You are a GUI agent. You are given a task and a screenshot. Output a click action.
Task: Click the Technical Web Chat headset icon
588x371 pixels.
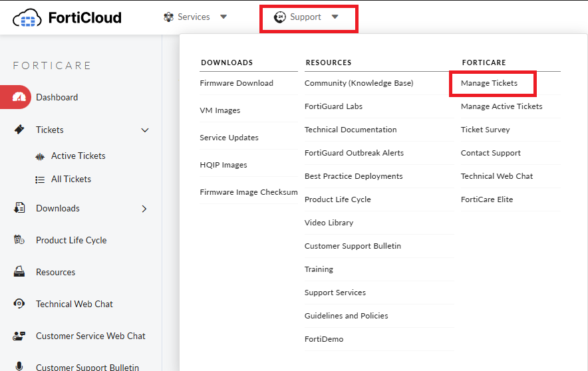(19, 304)
